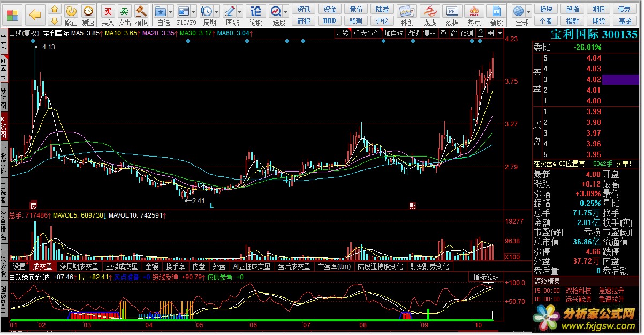Toggle 重大事件 major events display
Image resolution: width=644 pixels, height=335 pixels.
pos(367,33)
